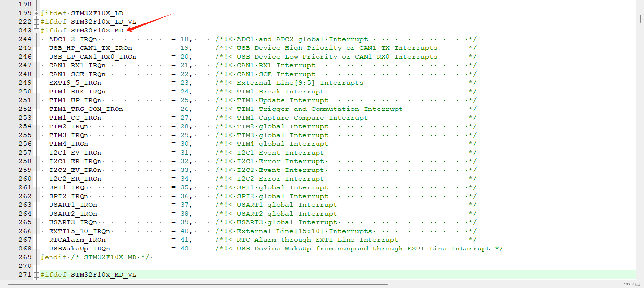Click the #ifdef STM32F10X_MD_VL directive text

(x=89, y=275)
